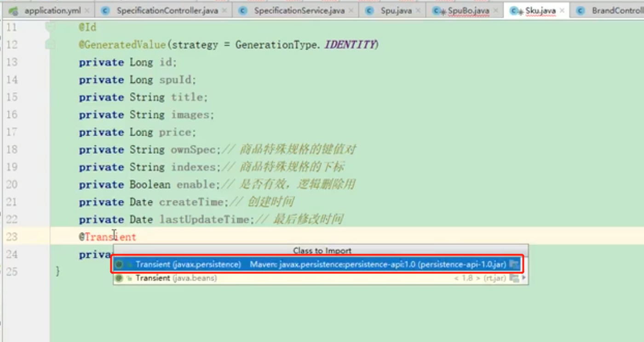Click the library icon after persistence-api-1.0.jar

pyautogui.click(x=514, y=264)
